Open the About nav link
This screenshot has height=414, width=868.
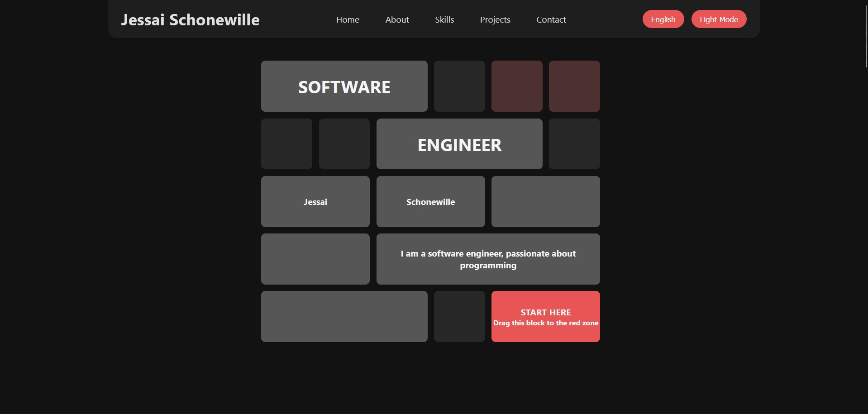pos(397,20)
